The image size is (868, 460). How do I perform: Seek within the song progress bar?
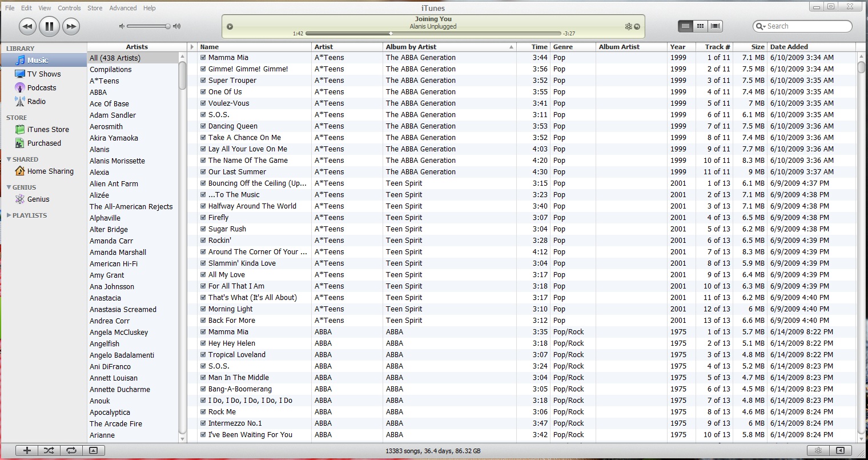point(433,34)
